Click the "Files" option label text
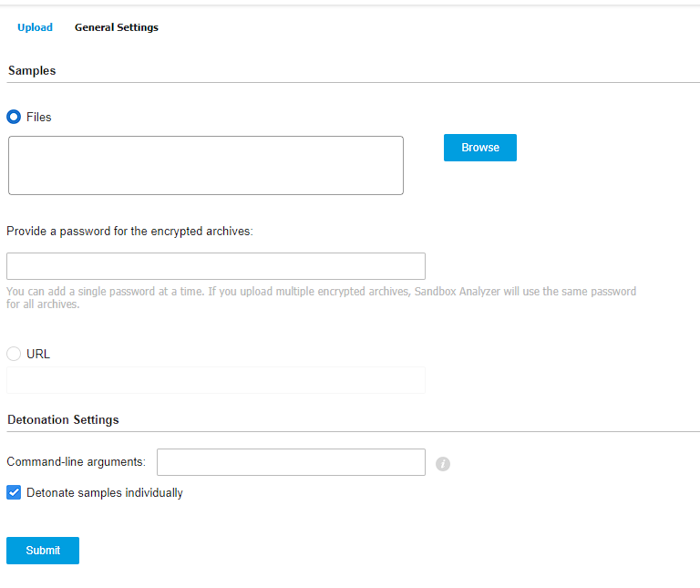 pyautogui.click(x=39, y=117)
